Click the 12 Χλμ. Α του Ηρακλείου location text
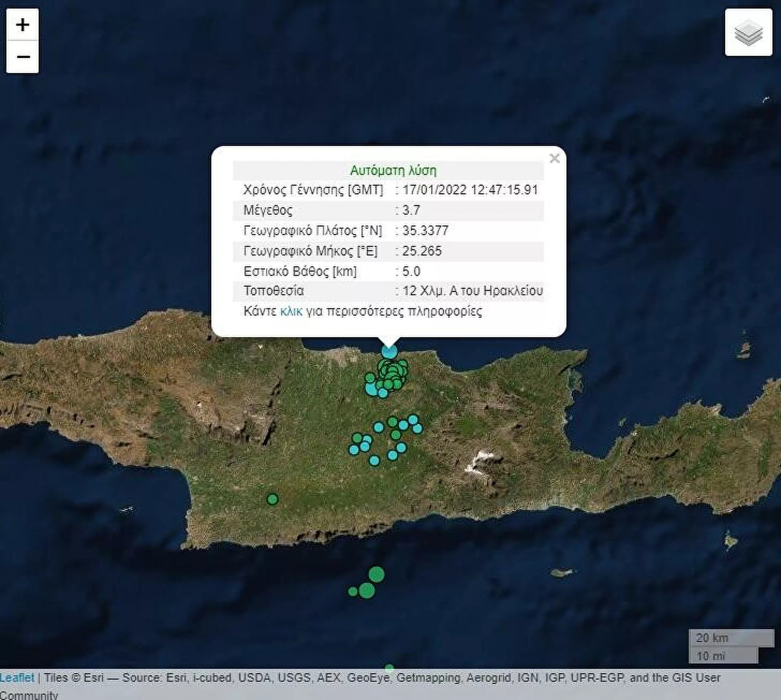 pyautogui.click(x=473, y=291)
